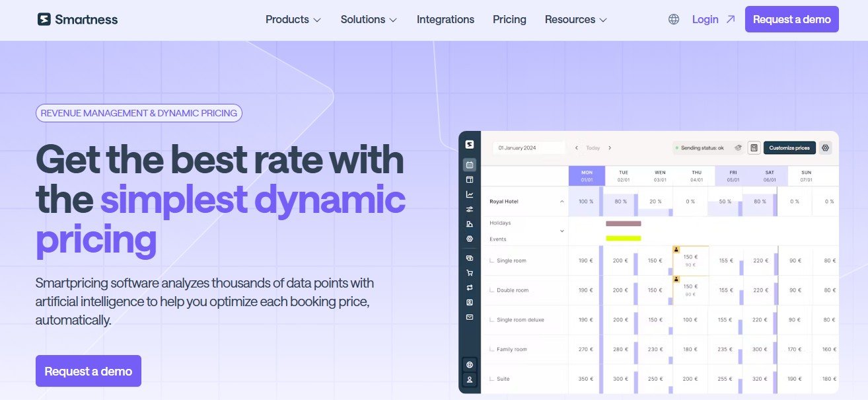Click the Customize prices button
Screen dimensions: 868x400
click(x=789, y=148)
